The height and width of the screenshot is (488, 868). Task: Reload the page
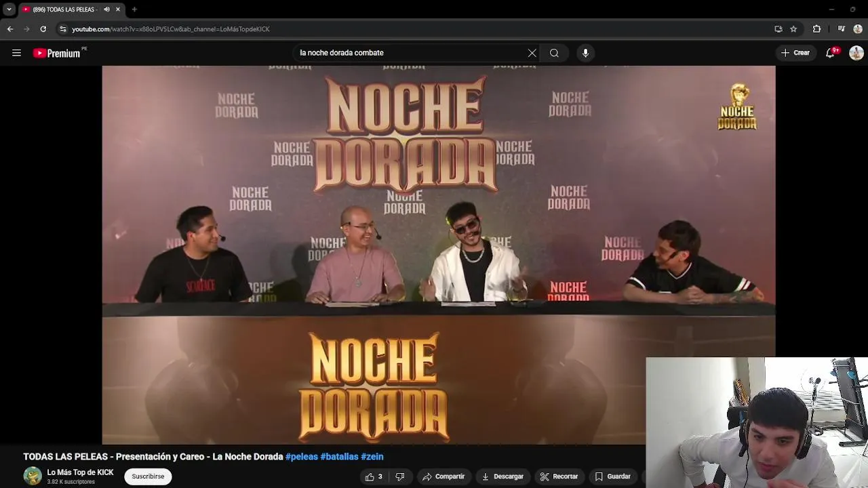pos(43,29)
